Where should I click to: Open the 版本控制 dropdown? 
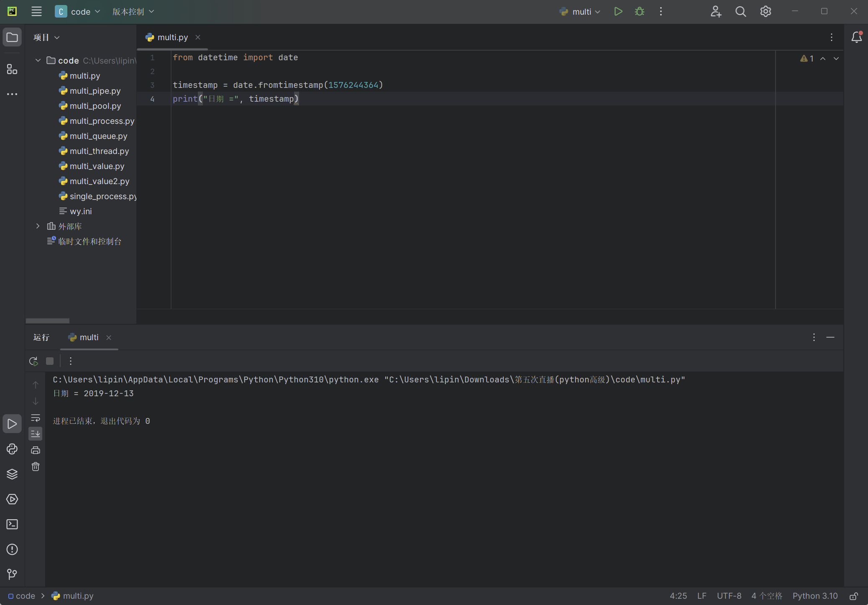pyautogui.click(x=133, y=12)
